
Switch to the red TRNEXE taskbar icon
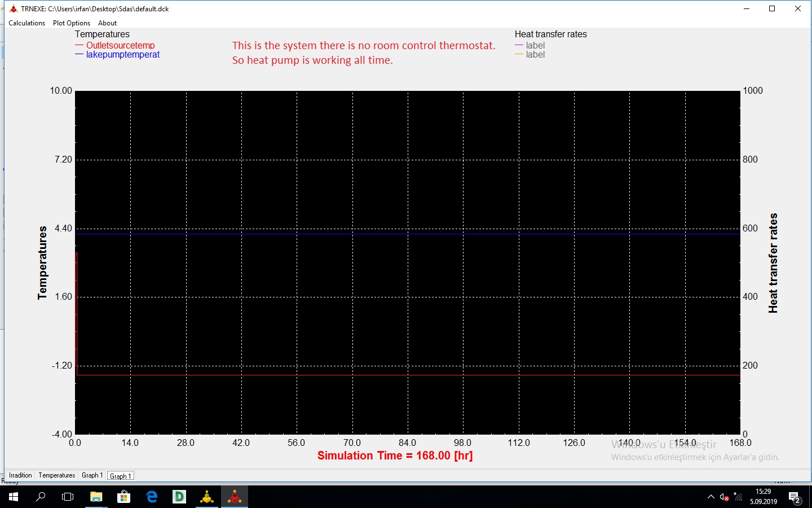[x=235, y=497]
